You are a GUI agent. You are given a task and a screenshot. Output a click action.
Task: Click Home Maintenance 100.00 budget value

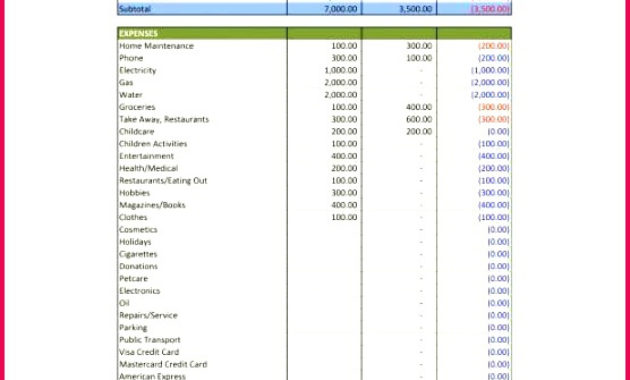point(344,46)
